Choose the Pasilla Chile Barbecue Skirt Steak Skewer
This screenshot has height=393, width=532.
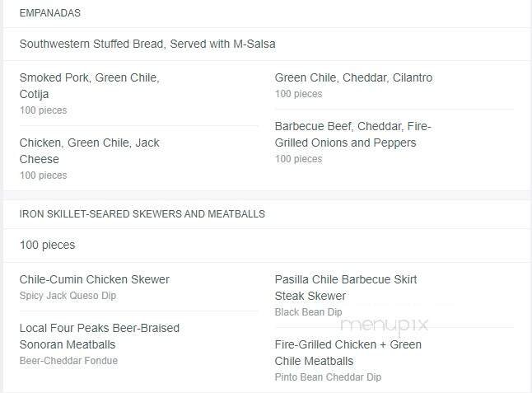tap(346, 288)
